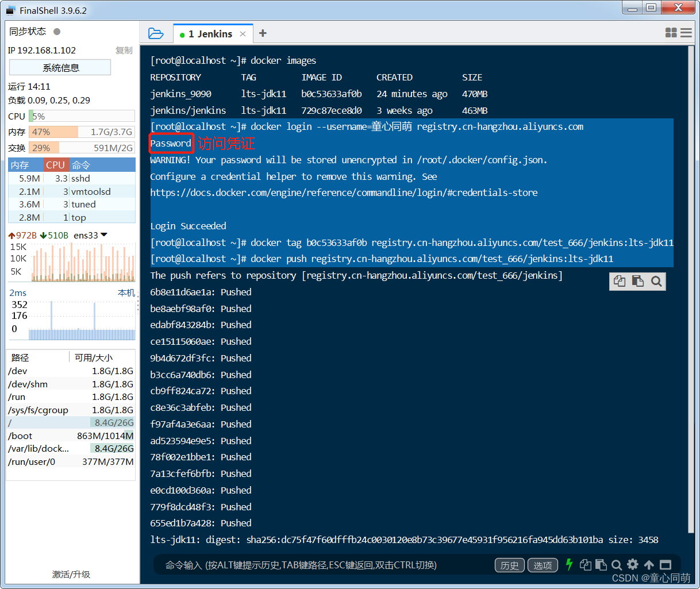
Task: Click the docs.docker.com credentials-store URL
Action: pyautogui.click(x=344, y=193)
